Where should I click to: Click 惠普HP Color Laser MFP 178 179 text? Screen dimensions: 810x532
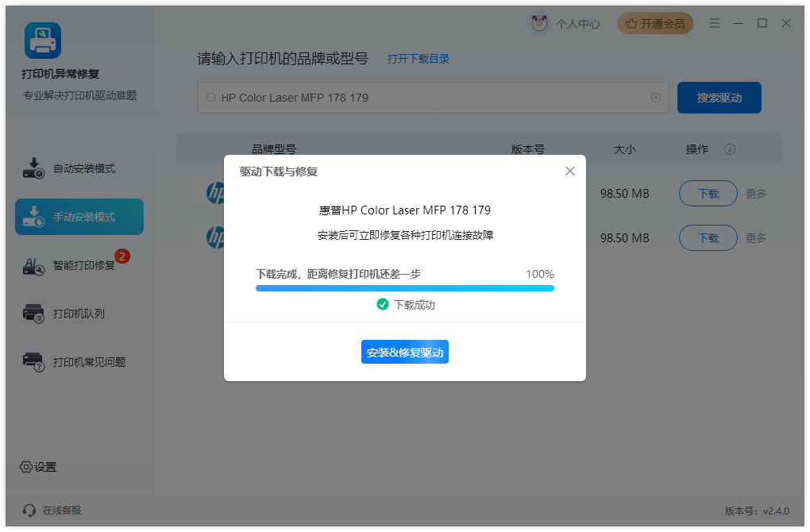[x=405, y=210]
